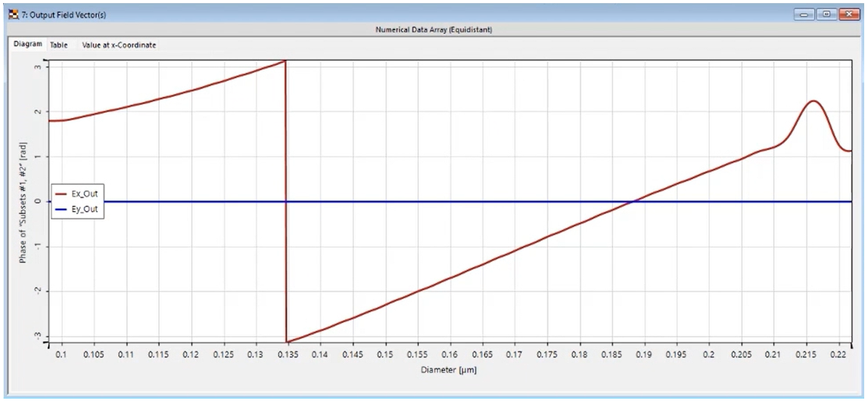This screenshot has width=868, height=401.
Task: Select the Diagram tab
Action: click(28, 45)
